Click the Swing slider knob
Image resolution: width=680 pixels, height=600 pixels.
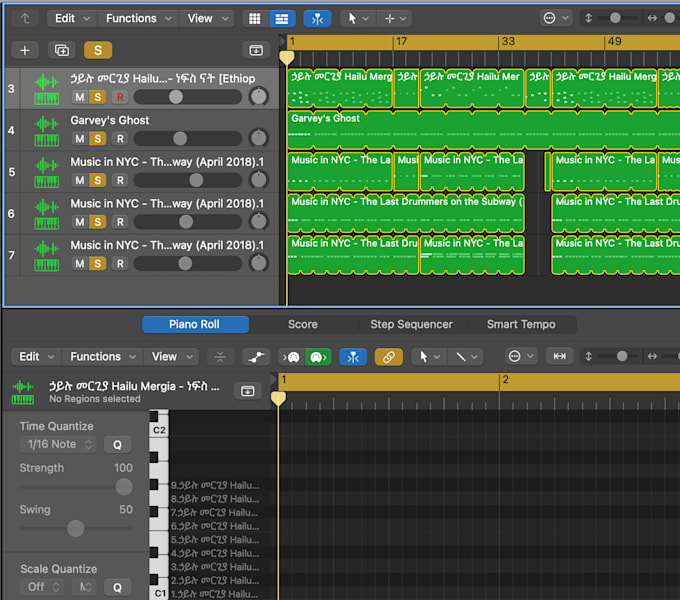coord(75,528)
